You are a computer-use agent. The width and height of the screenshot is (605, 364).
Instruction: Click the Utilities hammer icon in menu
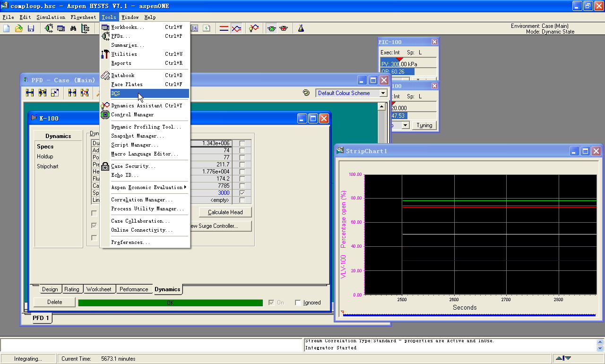105,54
